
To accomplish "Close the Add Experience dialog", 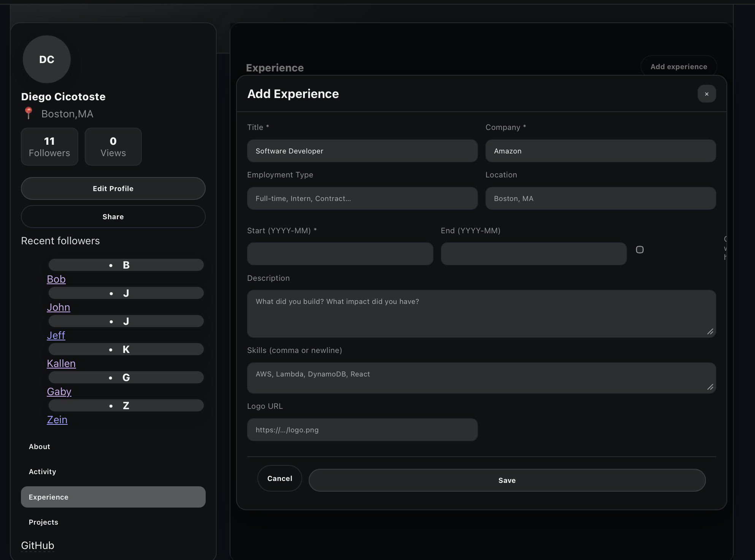I will [706, 94].
